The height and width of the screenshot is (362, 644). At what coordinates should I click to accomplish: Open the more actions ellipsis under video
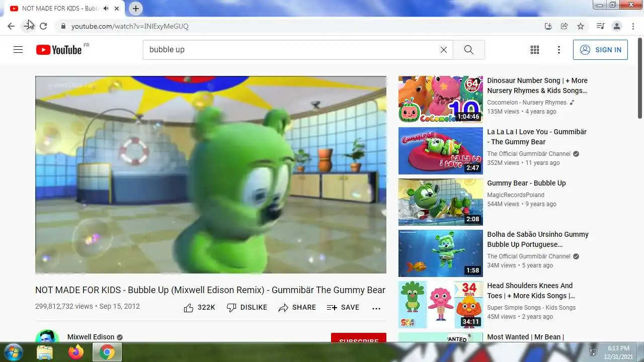tap(376, 308)
